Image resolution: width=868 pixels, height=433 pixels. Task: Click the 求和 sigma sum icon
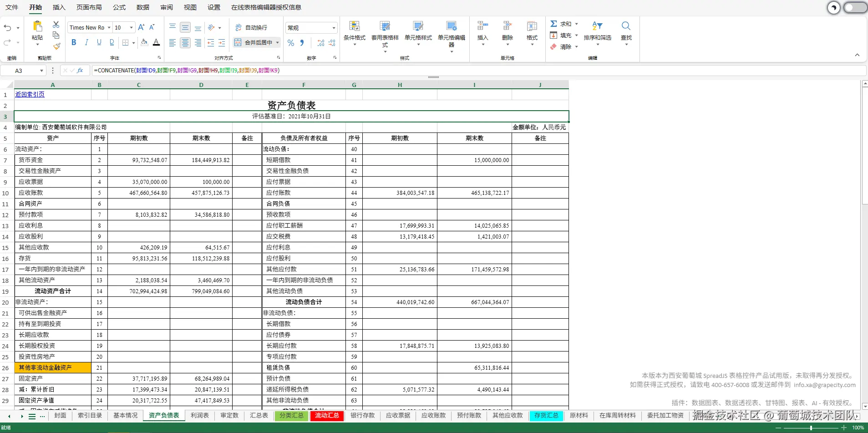553,24
